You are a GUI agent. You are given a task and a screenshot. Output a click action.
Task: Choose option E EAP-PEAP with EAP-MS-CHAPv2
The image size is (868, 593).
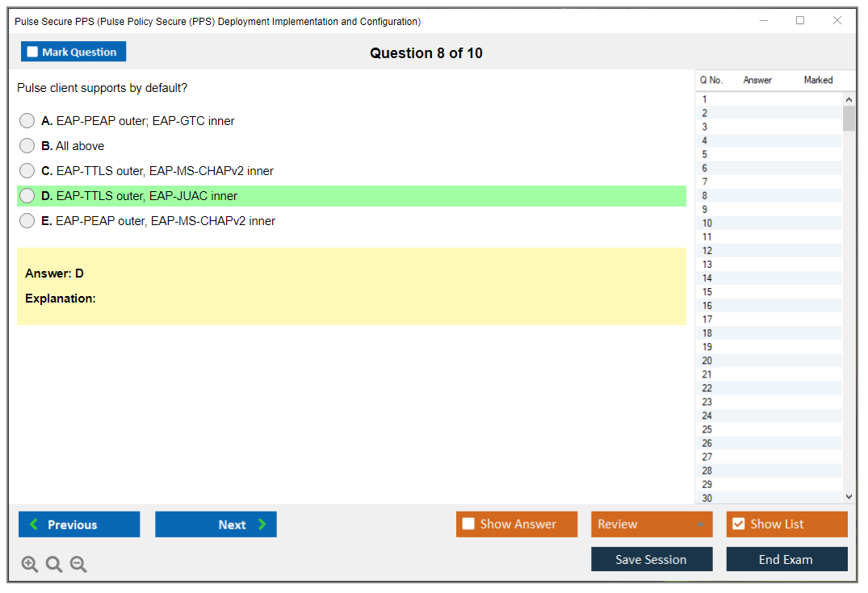click(27, 221)
